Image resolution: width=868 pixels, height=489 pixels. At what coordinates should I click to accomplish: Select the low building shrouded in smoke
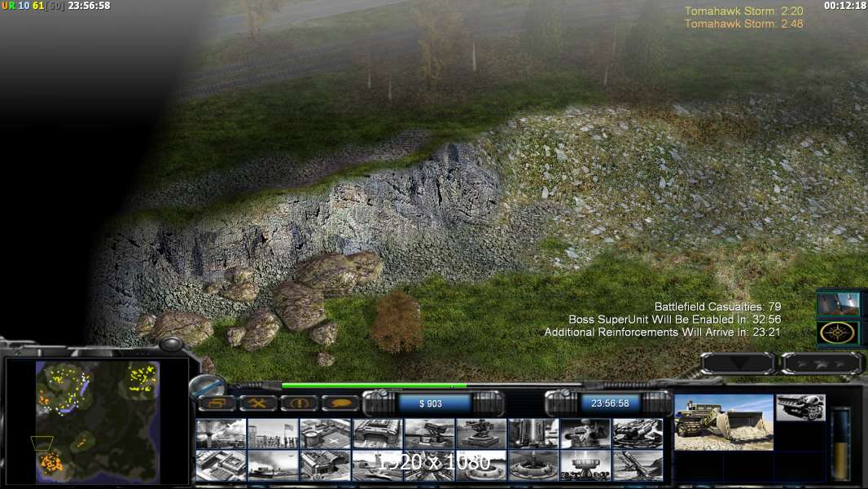coord(273,465)
